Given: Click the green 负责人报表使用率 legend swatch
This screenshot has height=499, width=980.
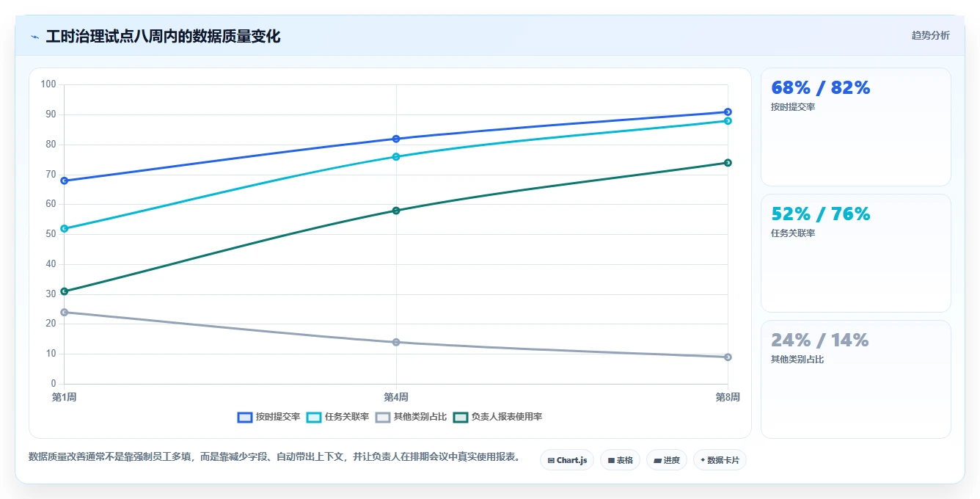Looking at the screenshot, I should pos(461,417).
